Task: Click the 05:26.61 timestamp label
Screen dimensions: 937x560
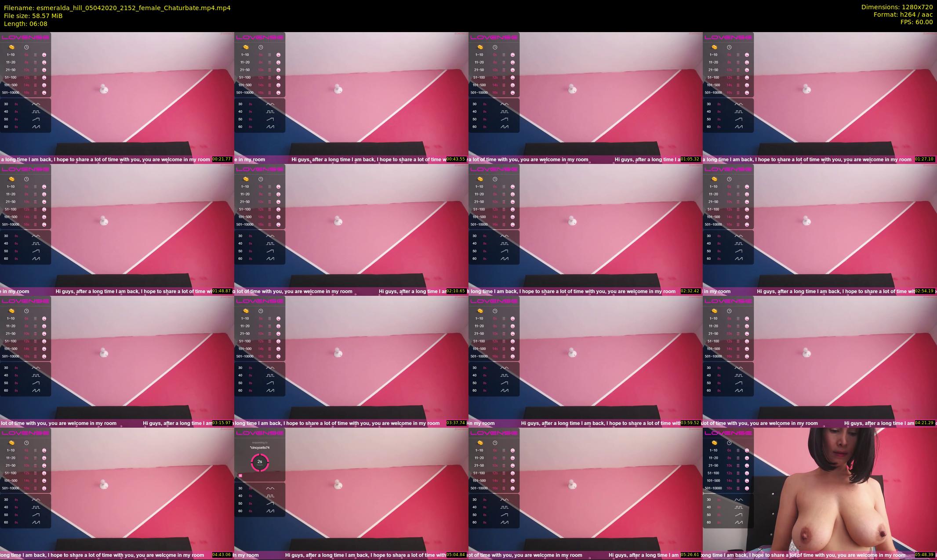Action: point(690,555)
